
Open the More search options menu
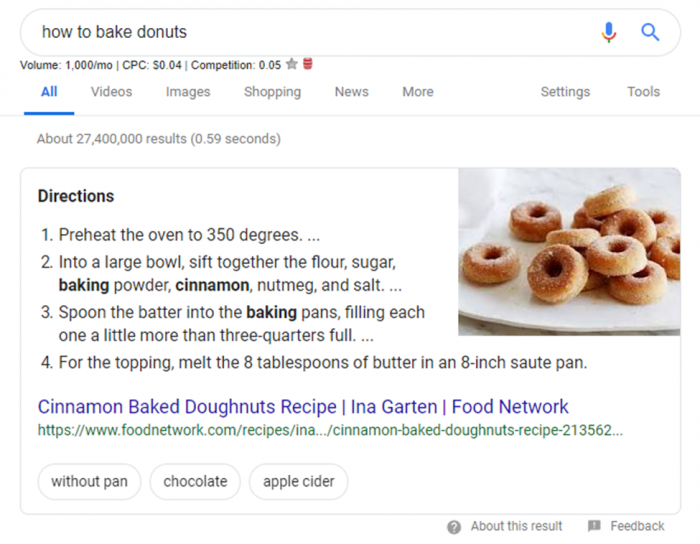pos(418,92)
